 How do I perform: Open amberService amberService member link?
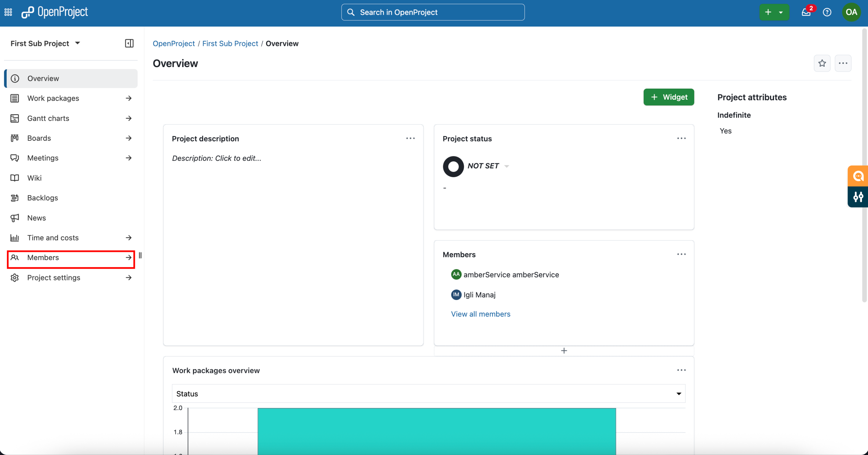point(511,275)
